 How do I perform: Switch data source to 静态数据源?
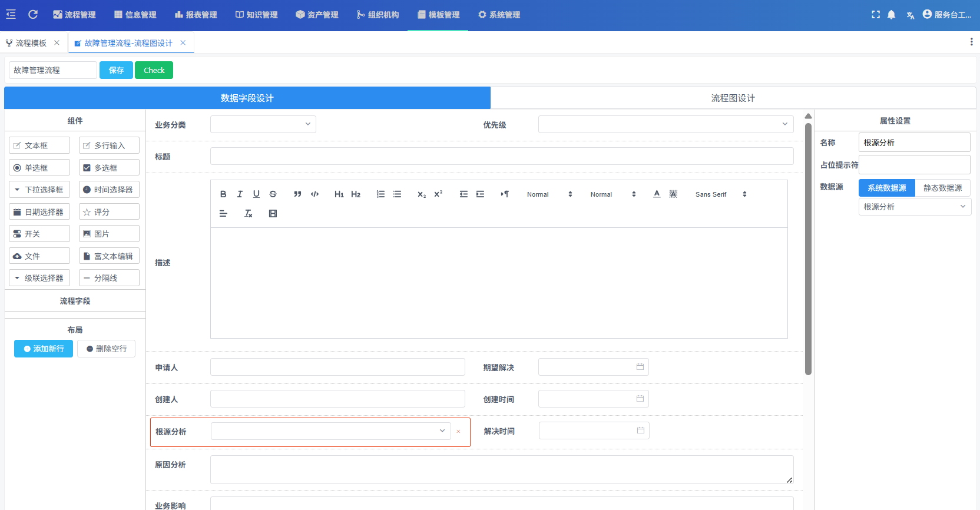point(942,188)
